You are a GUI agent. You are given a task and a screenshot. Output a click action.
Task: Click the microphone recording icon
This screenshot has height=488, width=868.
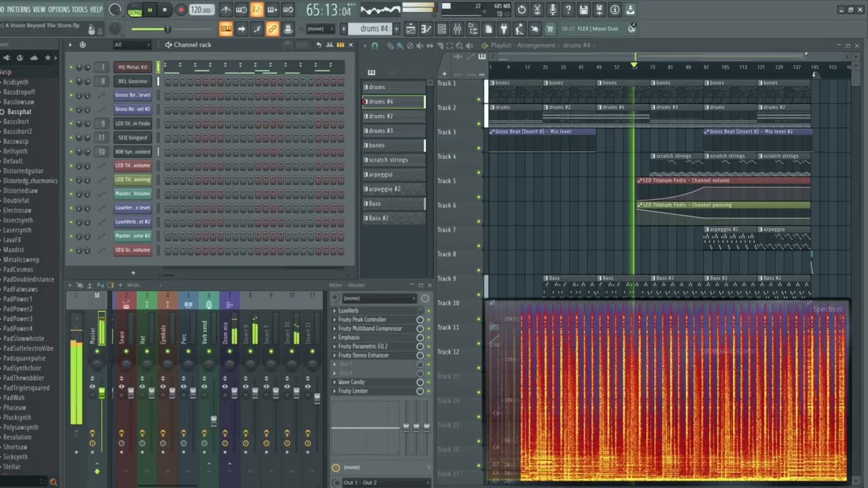553,9
